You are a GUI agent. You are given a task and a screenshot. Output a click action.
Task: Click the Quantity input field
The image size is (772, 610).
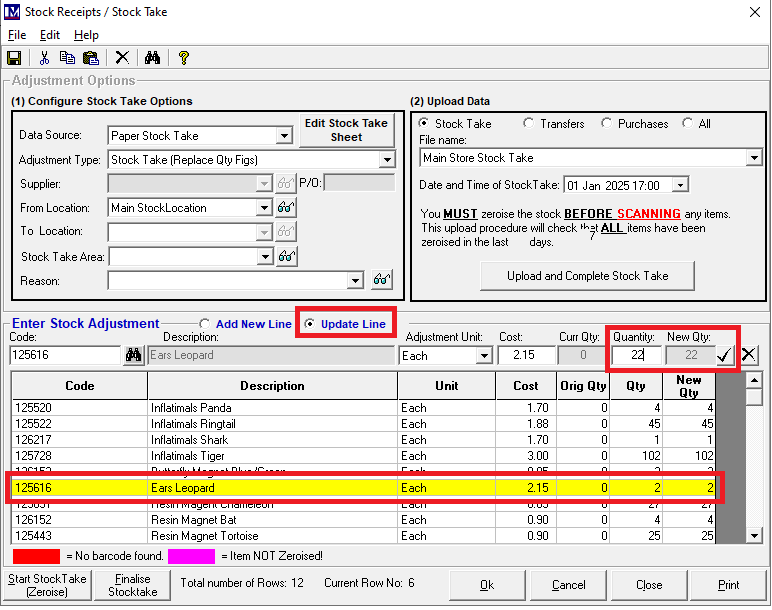(634, 355)
